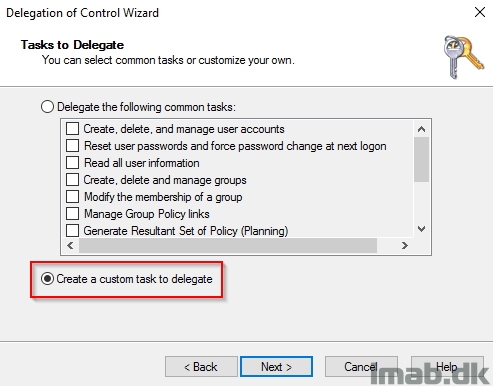Screen dimensions: 493x386
Task: Close the Delegation of Control Wizard window
Action: tap(480, 12)
